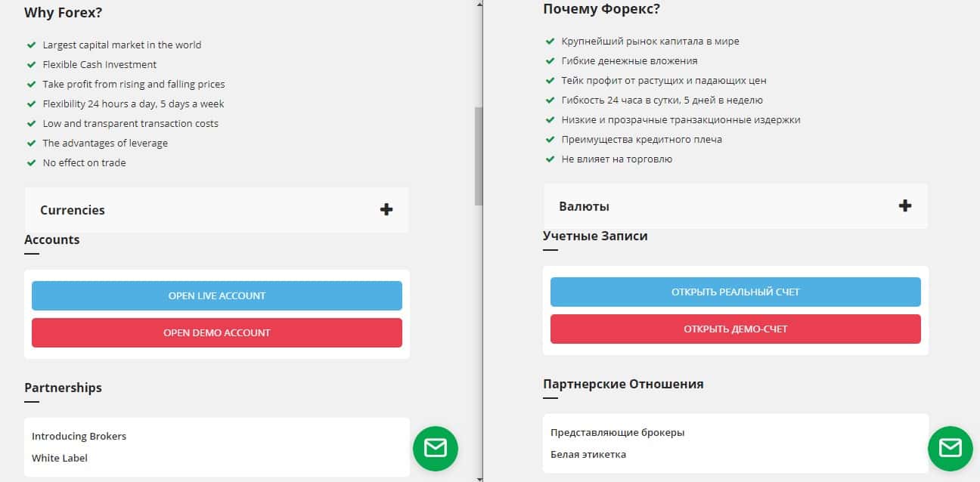980x482 pixels.
Task: Click checkmark beside Largest capital market text
Action: pyautogui.click(x=31, y=45)
